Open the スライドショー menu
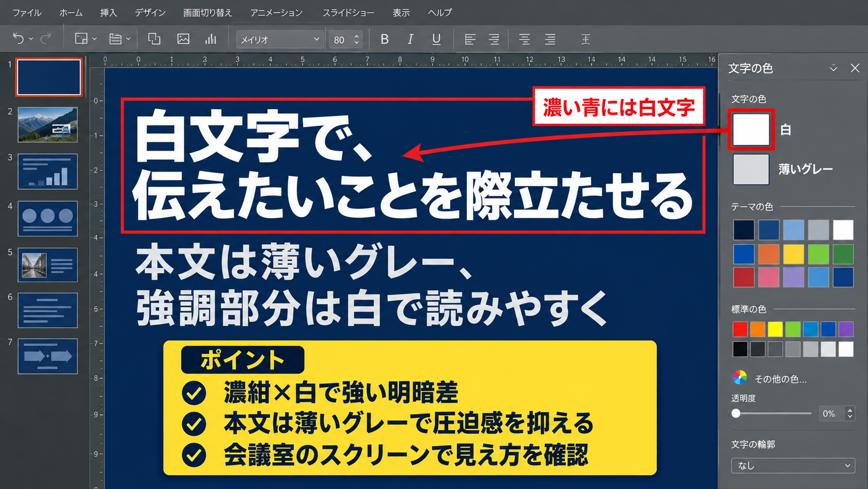Viewport: 868px width, 489px height. pyautogui.click(x=348, y=12)
